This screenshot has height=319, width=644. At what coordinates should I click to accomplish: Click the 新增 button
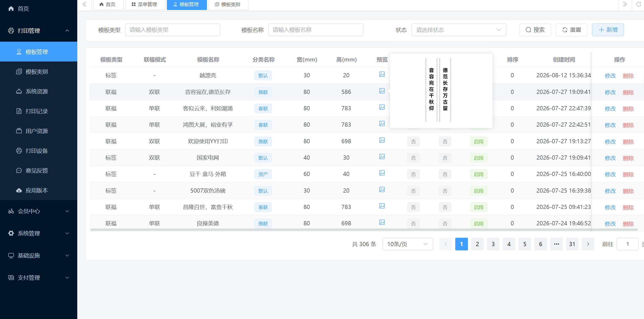tap(608, 30)
